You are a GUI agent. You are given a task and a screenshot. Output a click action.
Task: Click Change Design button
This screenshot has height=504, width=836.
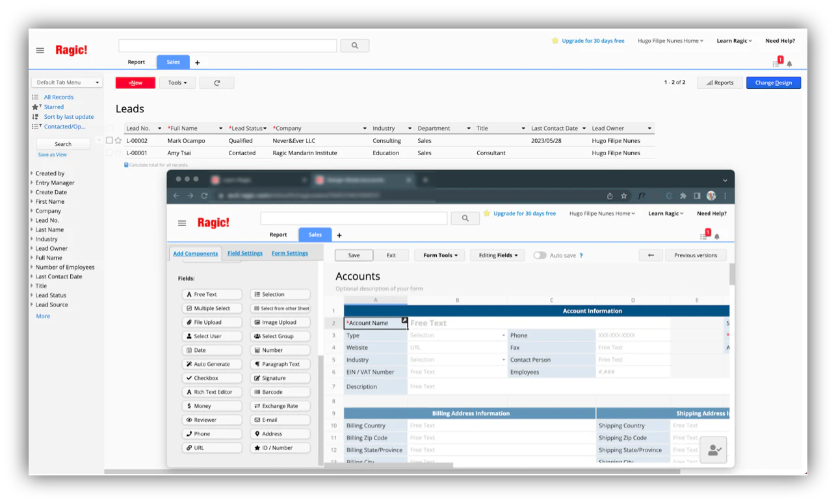point(774,82)
